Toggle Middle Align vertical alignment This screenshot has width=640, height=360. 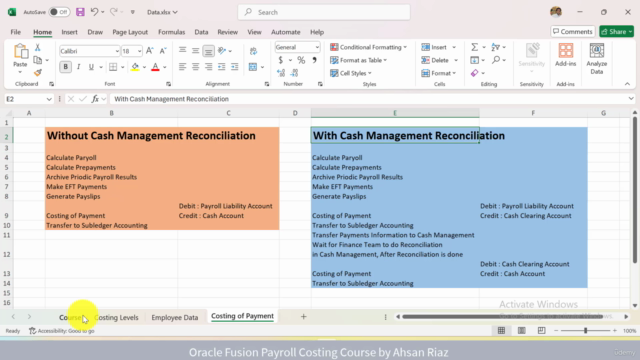[196, 51]
